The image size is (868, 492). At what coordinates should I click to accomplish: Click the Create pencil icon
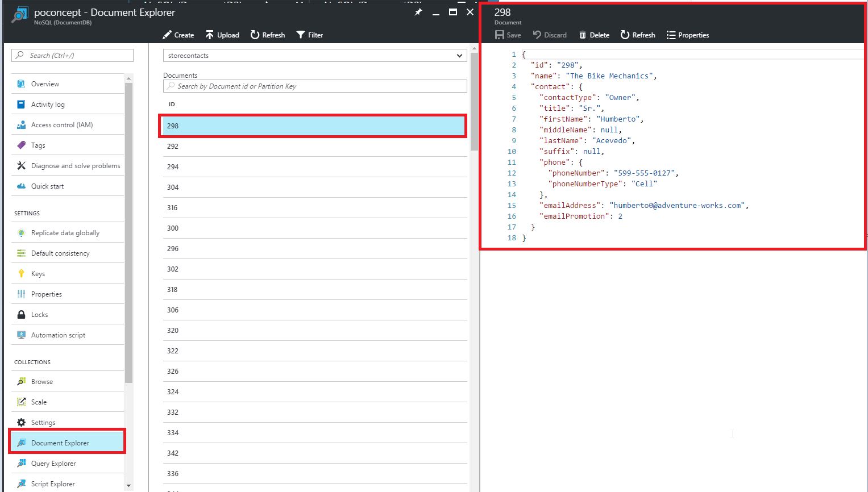[167, 35]
